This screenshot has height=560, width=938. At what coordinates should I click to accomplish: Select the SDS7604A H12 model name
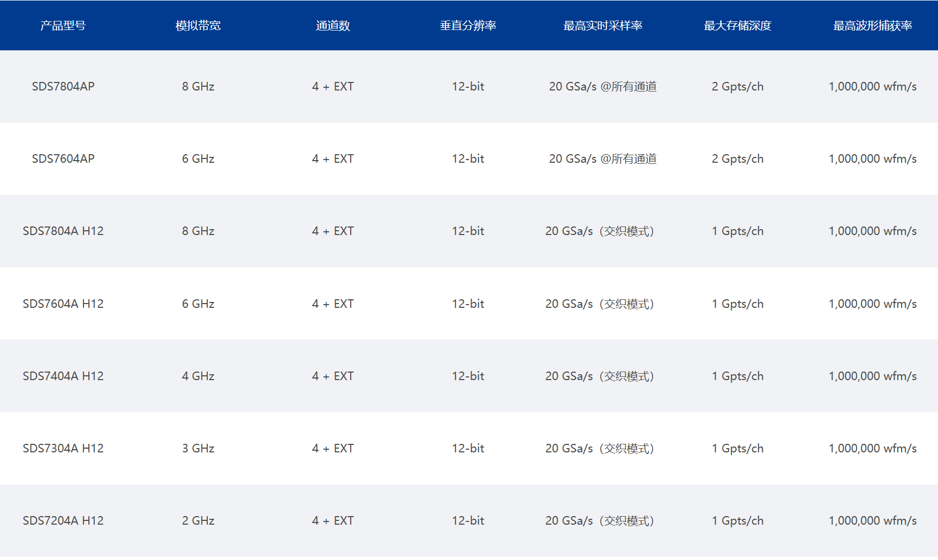[63, 304]
